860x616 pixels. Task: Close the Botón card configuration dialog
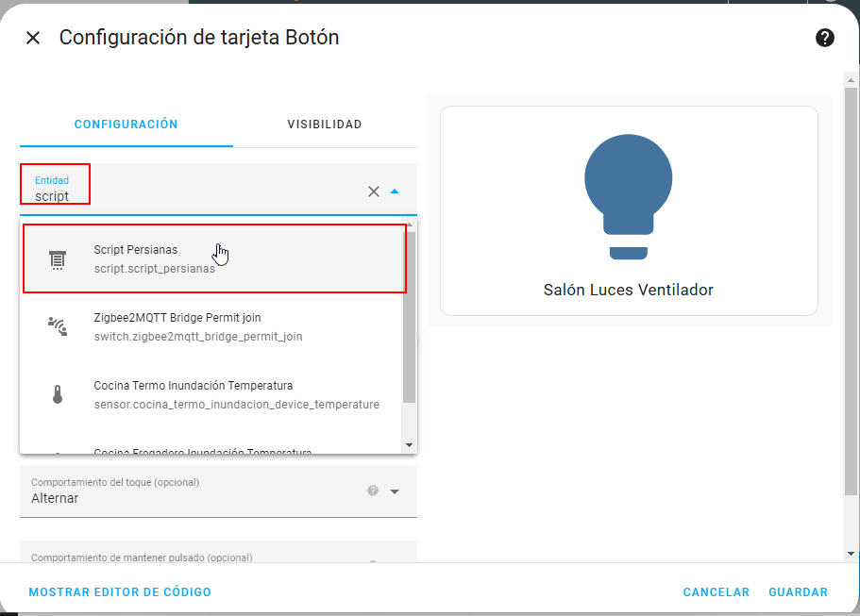coord(33,38)
